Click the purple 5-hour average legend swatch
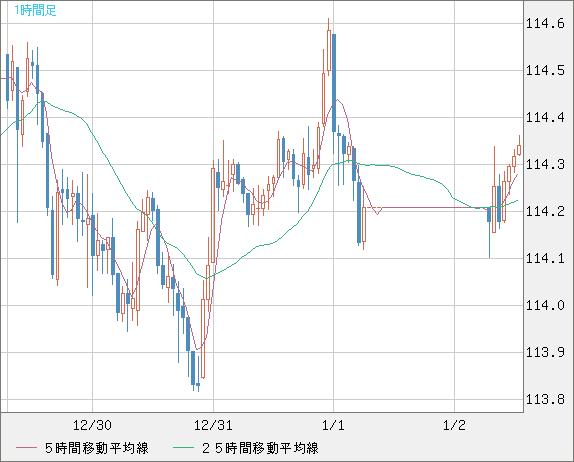This screenshot has height=462, width=574. coord(26,448)
